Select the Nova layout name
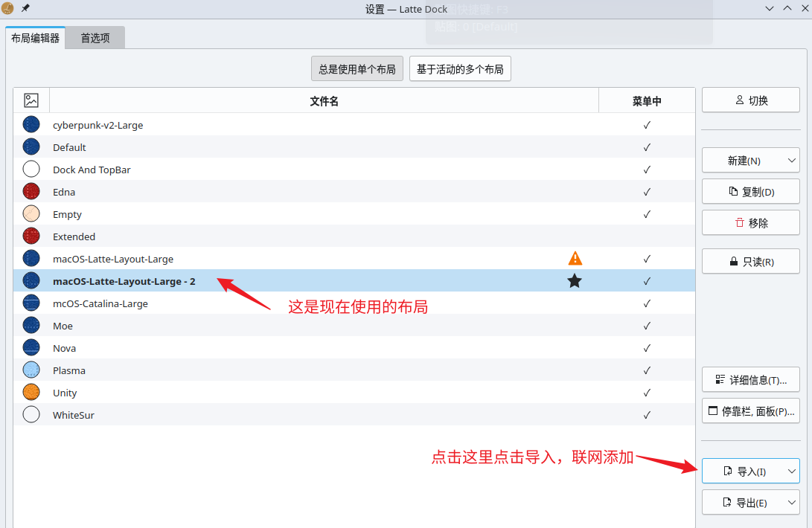The height and width of the screenshot is (528, 812). 64,348
